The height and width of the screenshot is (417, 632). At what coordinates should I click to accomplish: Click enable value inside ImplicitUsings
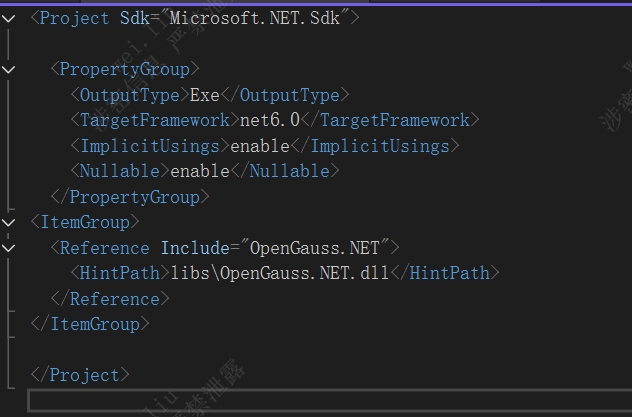tap(260, 146)
